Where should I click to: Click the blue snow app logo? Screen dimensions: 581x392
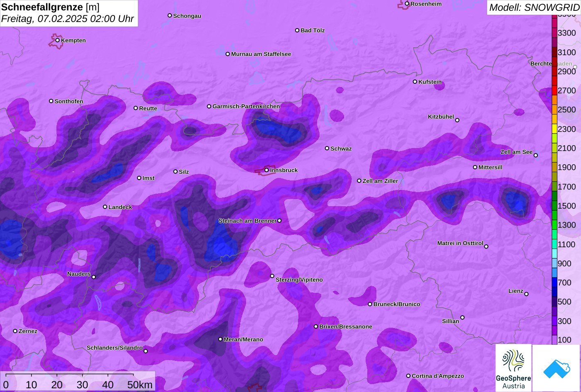point(557,368)
